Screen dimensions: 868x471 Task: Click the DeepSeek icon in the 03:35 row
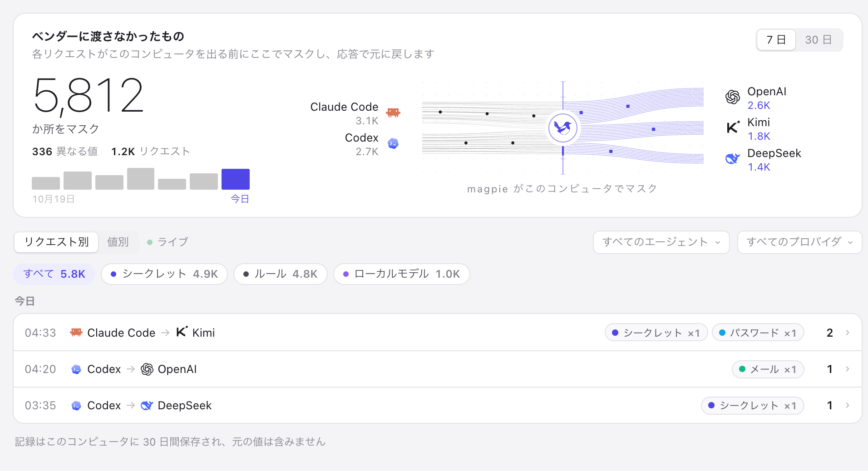[147, 405]
